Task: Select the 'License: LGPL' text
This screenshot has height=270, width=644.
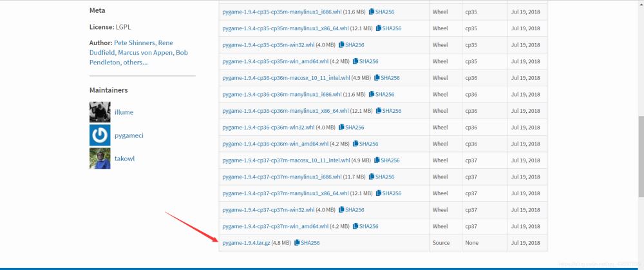Action: pos(110,27)
